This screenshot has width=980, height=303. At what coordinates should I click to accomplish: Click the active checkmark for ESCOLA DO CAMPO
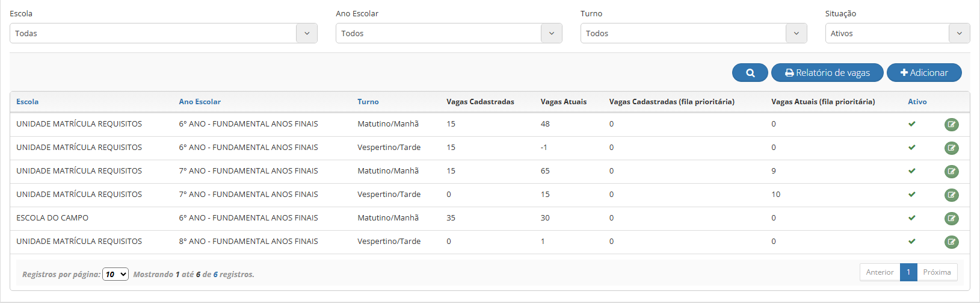click(911, 218)
